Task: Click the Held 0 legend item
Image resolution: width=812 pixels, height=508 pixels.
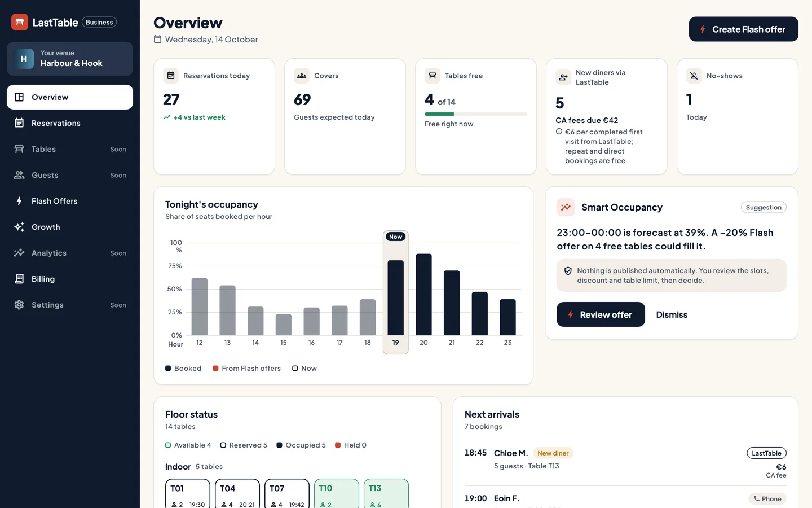Action: click(x=351, y=445)
